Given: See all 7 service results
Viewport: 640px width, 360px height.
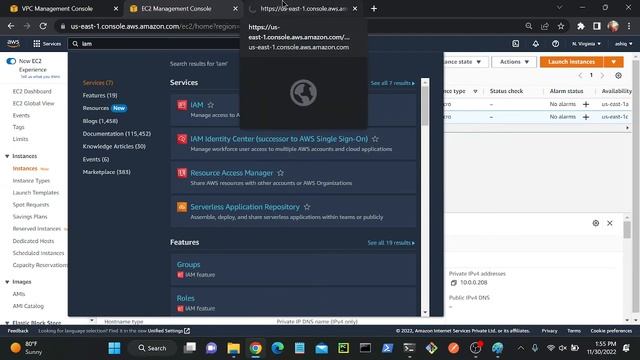Looking at the screenshot, I should pyautogui.click(x=393, y=83).
